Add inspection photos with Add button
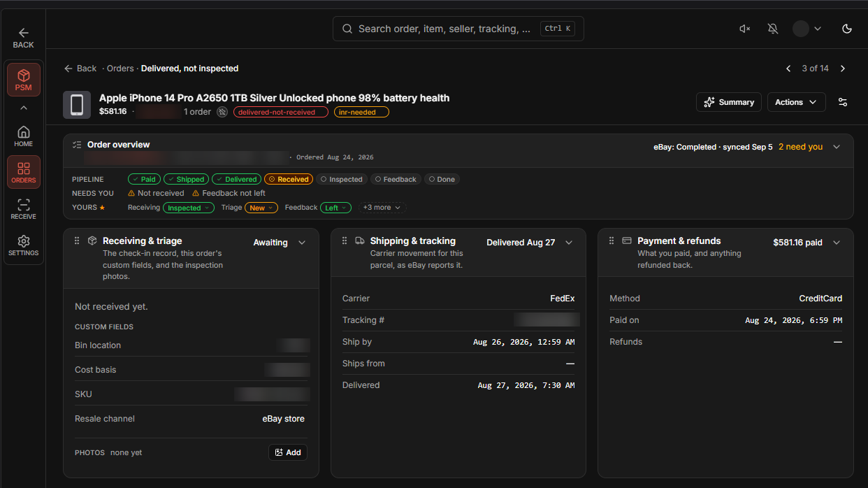This screenshot has width=868, height=488. pos(288,452)
